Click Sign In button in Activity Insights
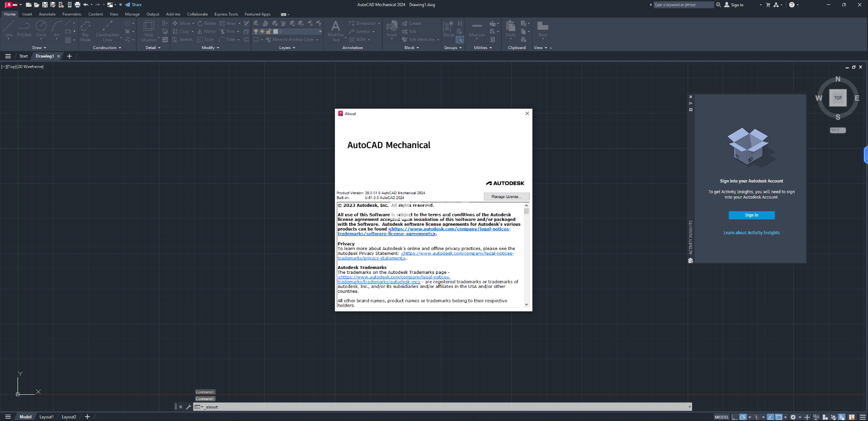868x421 pixels. 751,215
